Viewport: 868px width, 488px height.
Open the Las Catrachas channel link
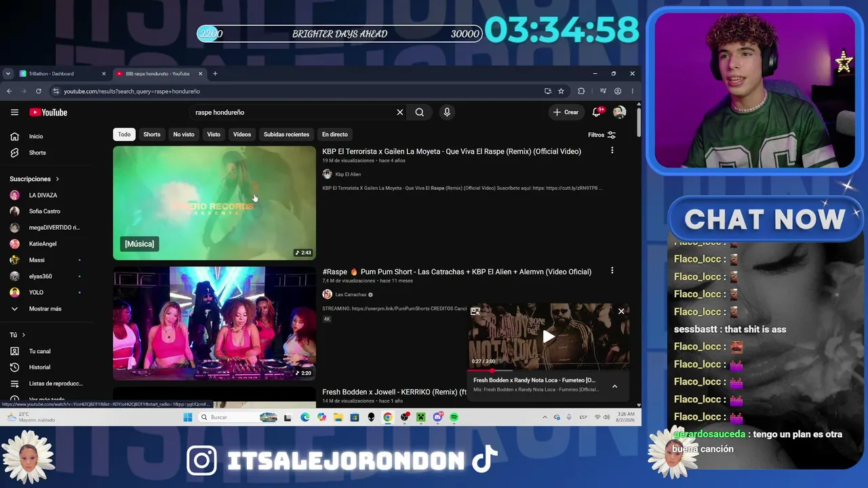[x=351, y=295]
